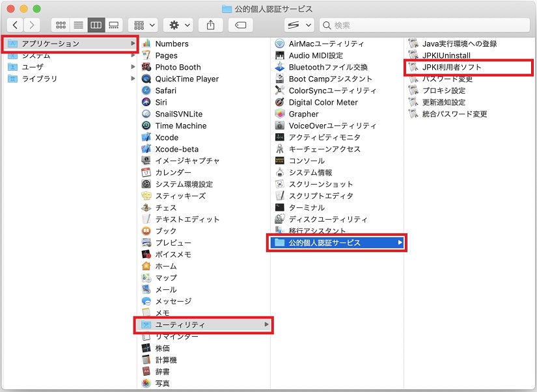Expand the アプリケーション folder arrow

[133, 44]
